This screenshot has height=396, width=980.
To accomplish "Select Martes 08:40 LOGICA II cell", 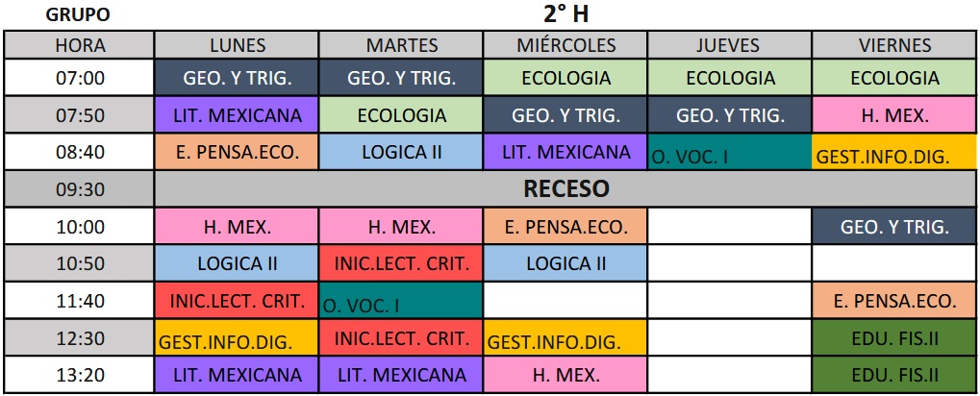I will pyautogui.click(x=401, y=153).
